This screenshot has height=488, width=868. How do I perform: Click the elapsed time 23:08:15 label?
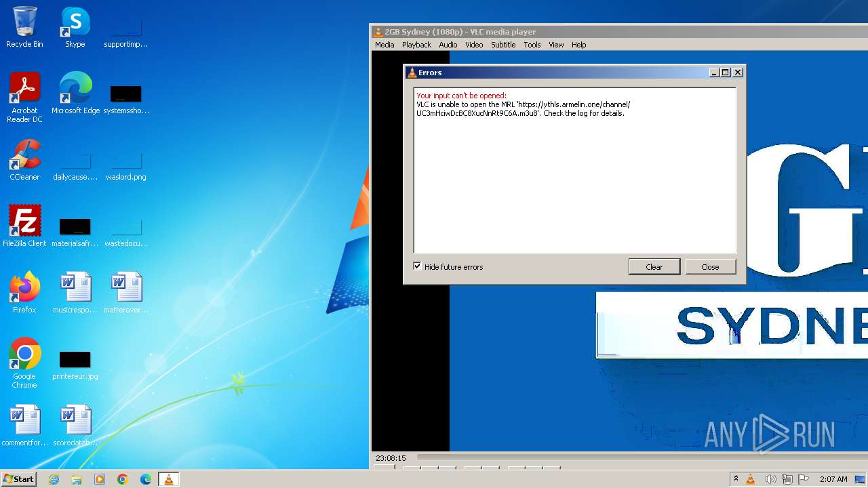point(391,458)
